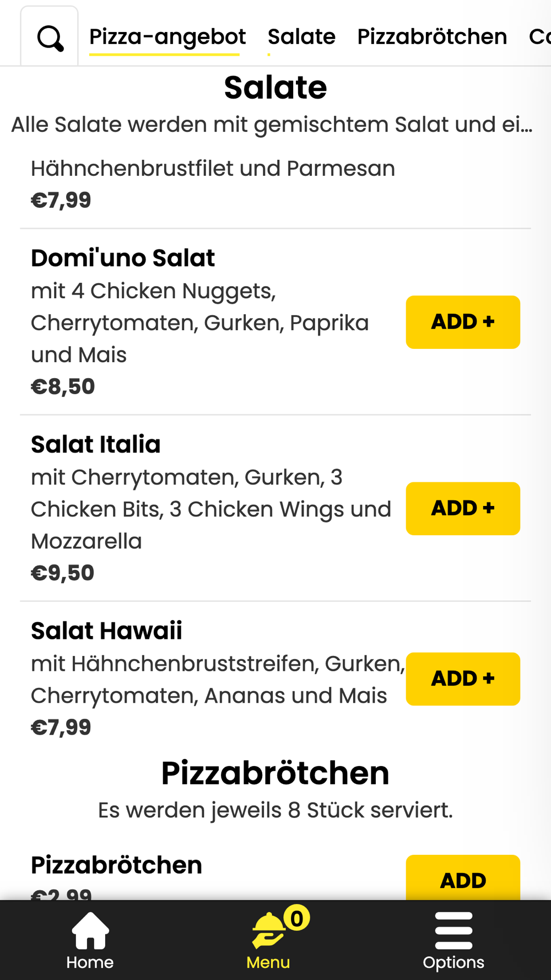This screenshot has height=980, width=551.
Task: Open Salat Italia item title
Action: pyautogui.click(x=96, y=444)
